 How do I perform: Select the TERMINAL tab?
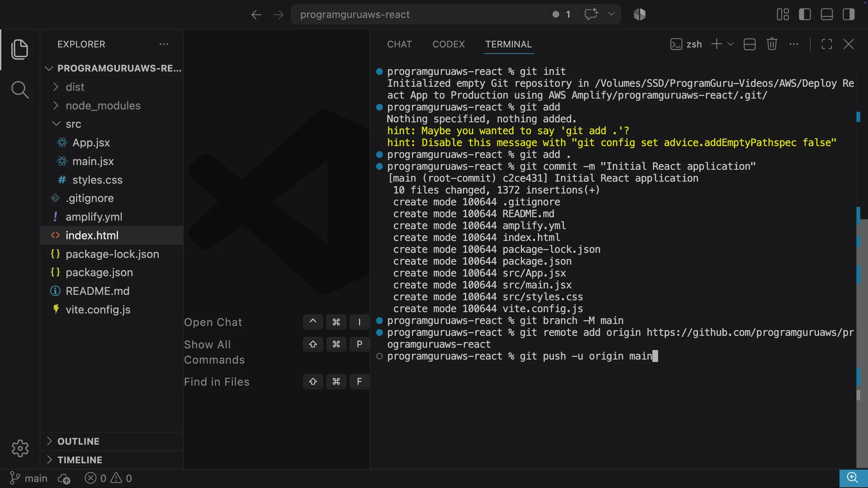click(509, 44)
